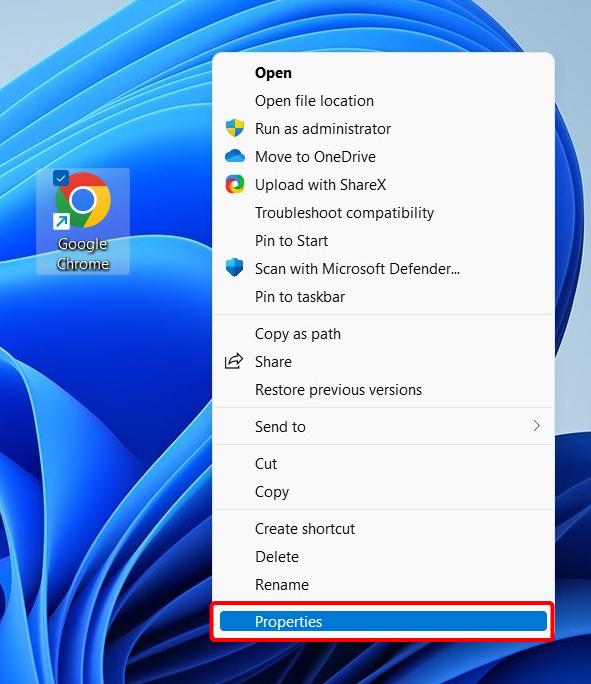
Task: Click the Share arrow icon
Action: click(x=234, y=361)
